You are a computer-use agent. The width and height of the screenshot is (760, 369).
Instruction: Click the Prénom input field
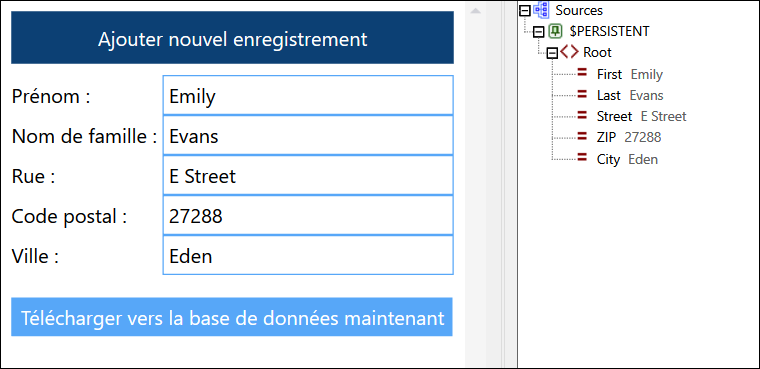[308, 96]
